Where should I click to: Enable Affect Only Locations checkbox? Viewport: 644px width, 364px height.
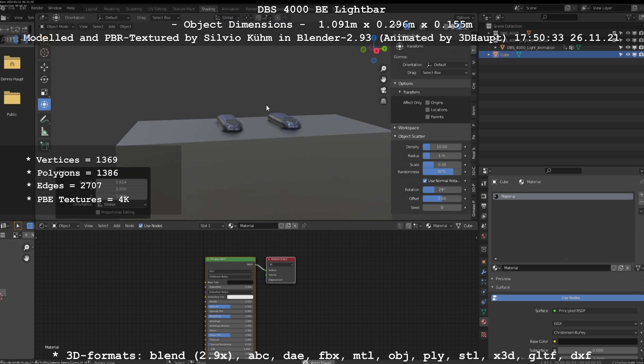coord(427,110)
